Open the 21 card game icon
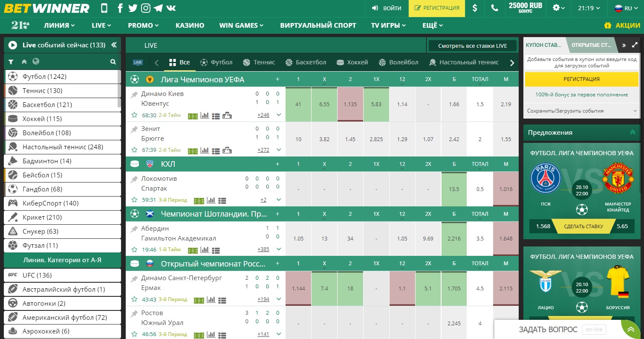The width and height of the screenshot is (644, 339). [x=20, y=25]
